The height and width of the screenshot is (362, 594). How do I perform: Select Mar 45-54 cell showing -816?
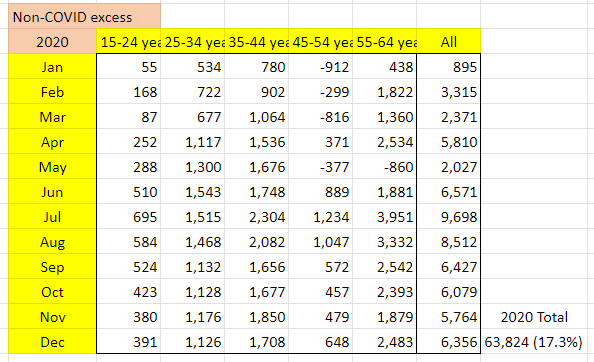pos(320,117)
